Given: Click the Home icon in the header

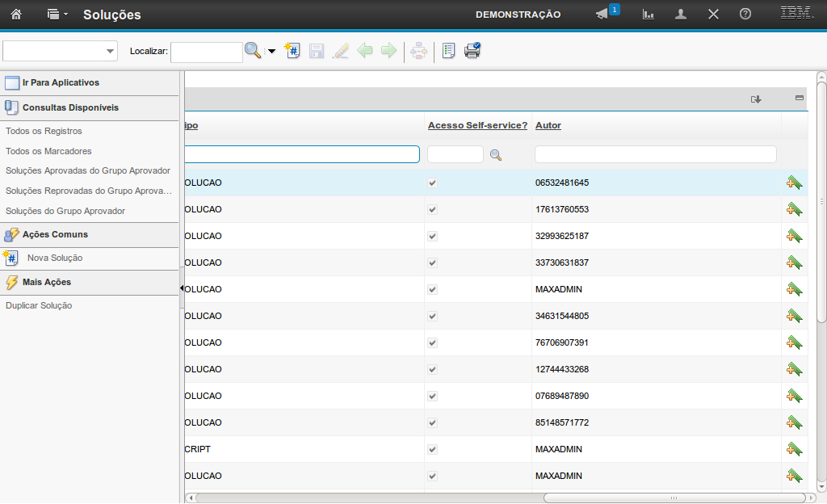Looking at the screenshot, I should 15,15.
